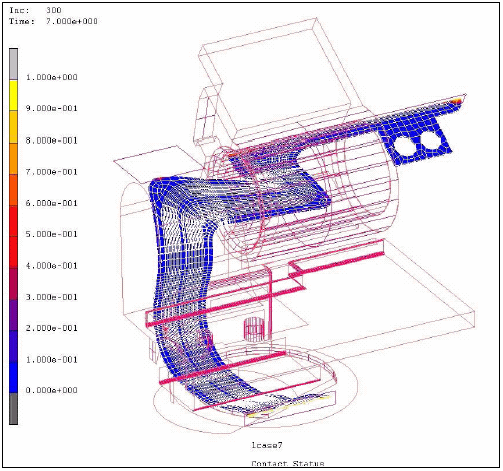This screenshot has width=503, height=471.
Task: Click the 5.000e-001 legend value label
Action: click(x=52, y=234)
